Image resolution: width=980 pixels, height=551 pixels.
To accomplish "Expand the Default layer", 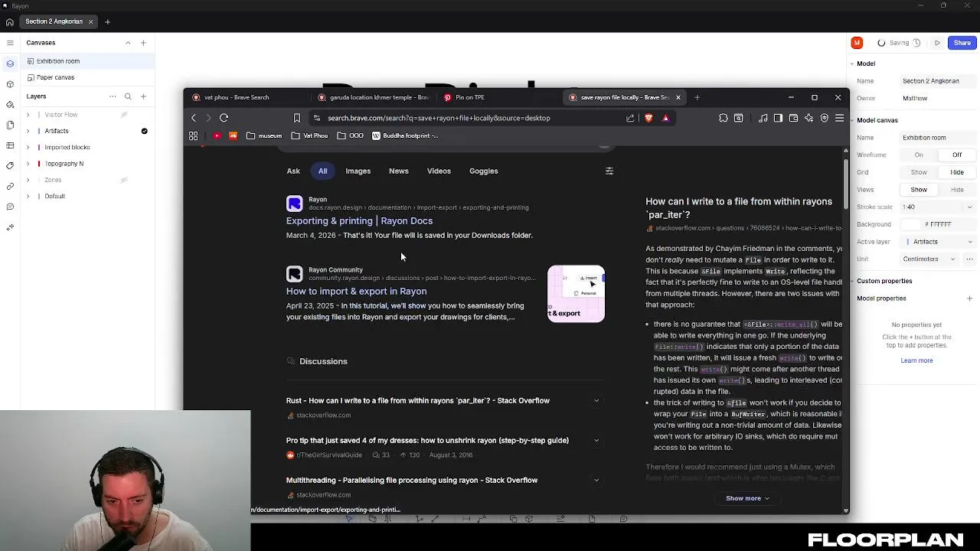I will click(28, 196).
